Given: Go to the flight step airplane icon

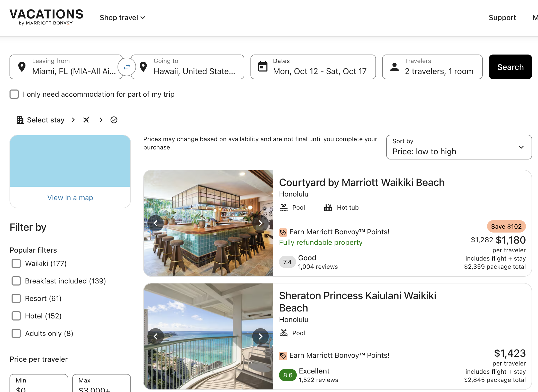Looking at the screenshot, I should pyautogui.click(x=86, y=120).
